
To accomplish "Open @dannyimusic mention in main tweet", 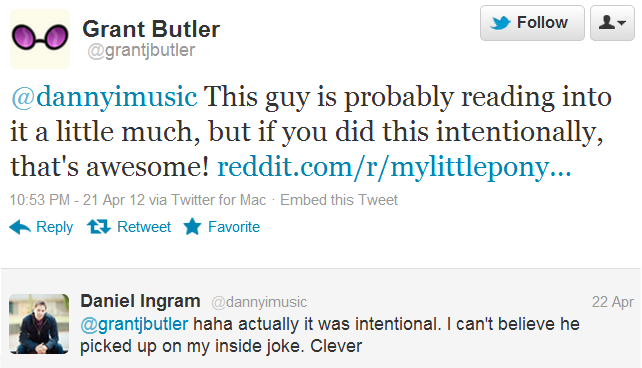I will (x=104, y=97).
